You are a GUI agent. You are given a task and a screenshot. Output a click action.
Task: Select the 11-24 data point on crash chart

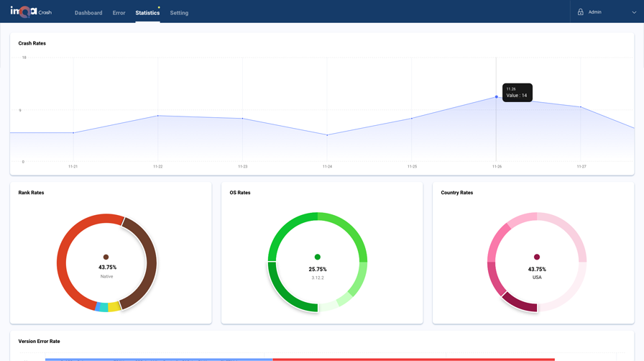coord(327,135)
